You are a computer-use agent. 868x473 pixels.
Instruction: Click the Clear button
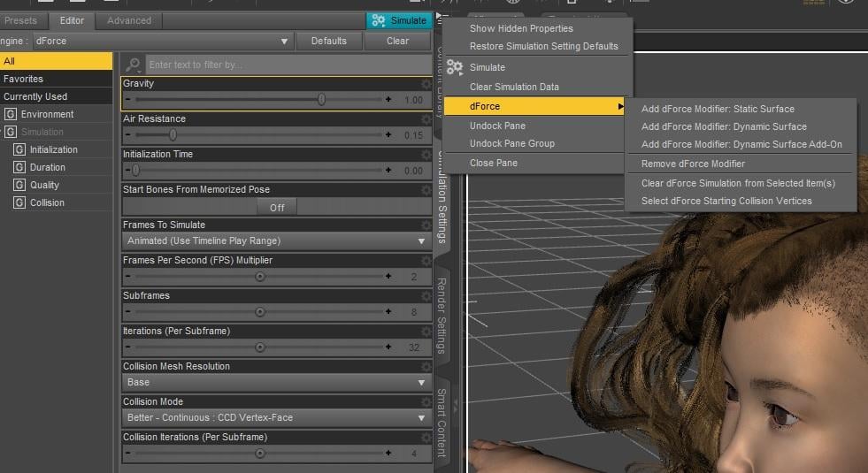tap(397, 41)
